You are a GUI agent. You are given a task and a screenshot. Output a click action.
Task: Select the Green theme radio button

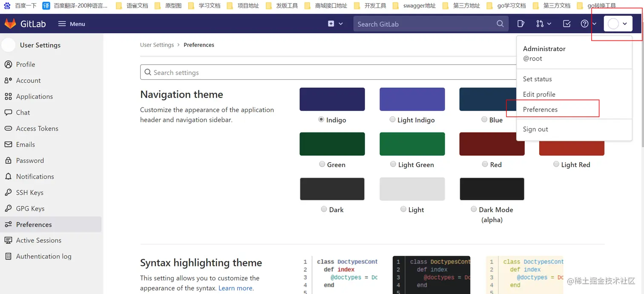pyautogui.click(x=322, y=164)
